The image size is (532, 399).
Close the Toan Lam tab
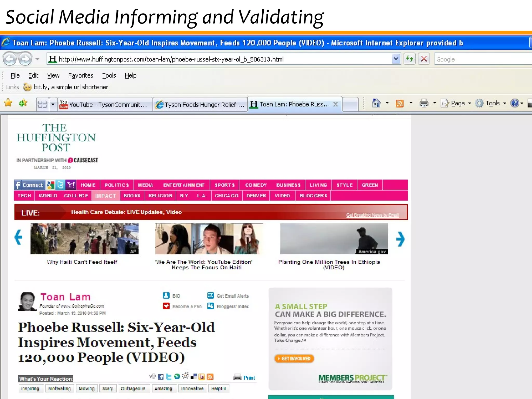336,104
